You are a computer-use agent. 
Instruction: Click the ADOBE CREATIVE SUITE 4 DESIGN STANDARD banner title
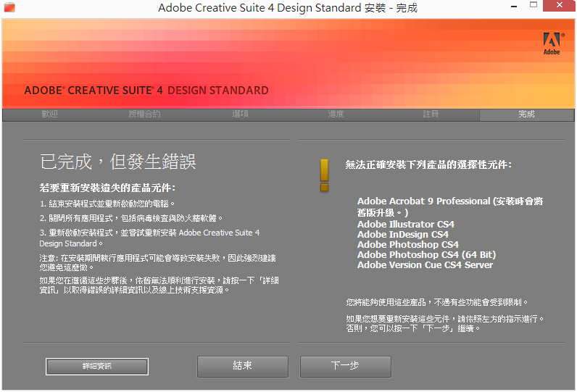tap(146, 91)
